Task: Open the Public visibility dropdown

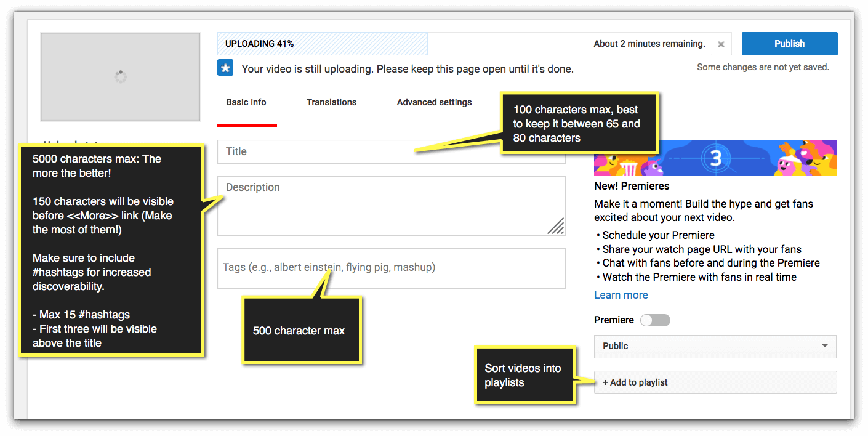Action: [x=715, y=346]
